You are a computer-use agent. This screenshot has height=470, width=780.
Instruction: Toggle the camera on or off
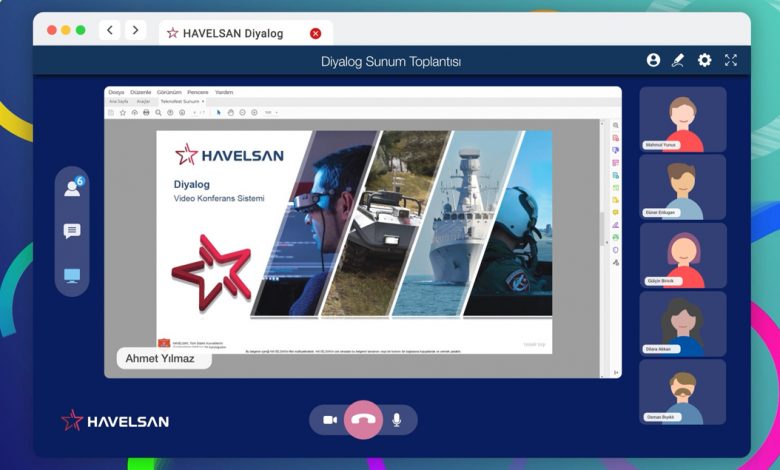coord(330,420)
